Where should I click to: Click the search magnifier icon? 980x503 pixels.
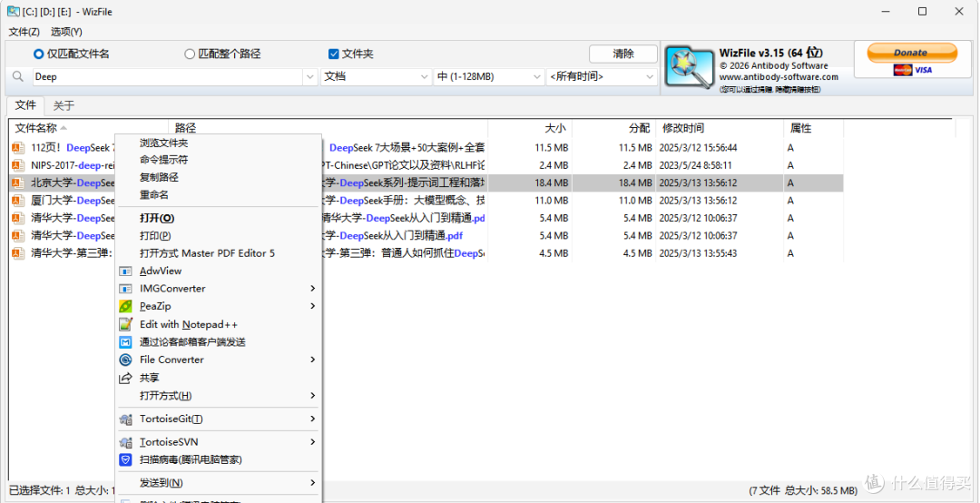19,76
